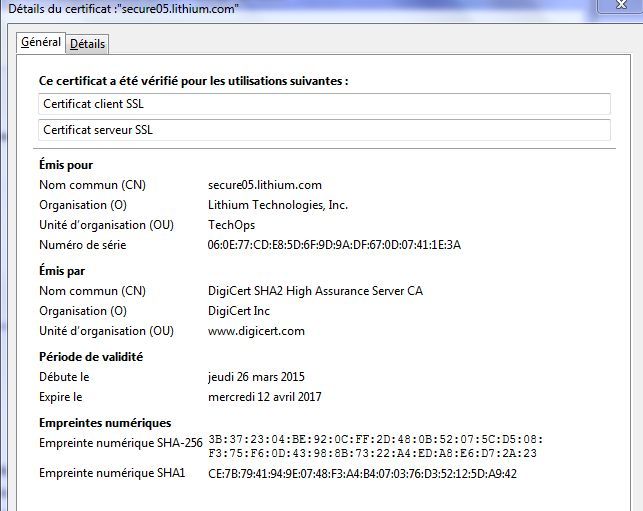The width and height of the screenshot is (643, 511).
Task: Click the issued-to 'Organisation (O)' label
Action: coord(83,205)
